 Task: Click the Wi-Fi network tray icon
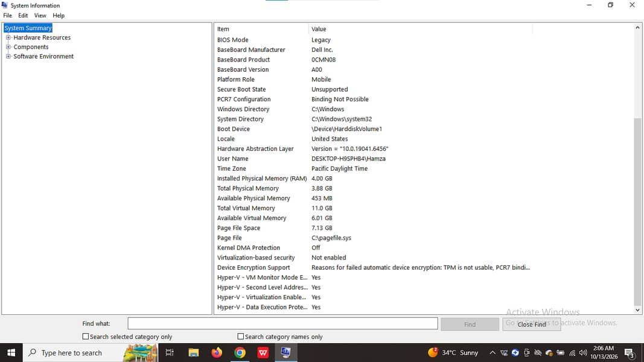pyautogui.click(x=572, y=352)
